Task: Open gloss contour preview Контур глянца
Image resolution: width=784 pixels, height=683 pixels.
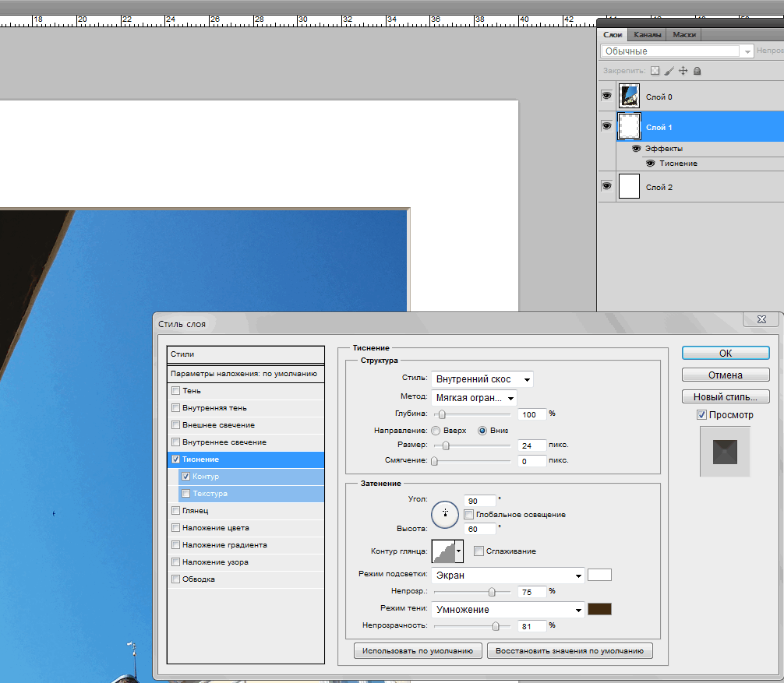Action: pyautogui.click(x=443, y=551)
